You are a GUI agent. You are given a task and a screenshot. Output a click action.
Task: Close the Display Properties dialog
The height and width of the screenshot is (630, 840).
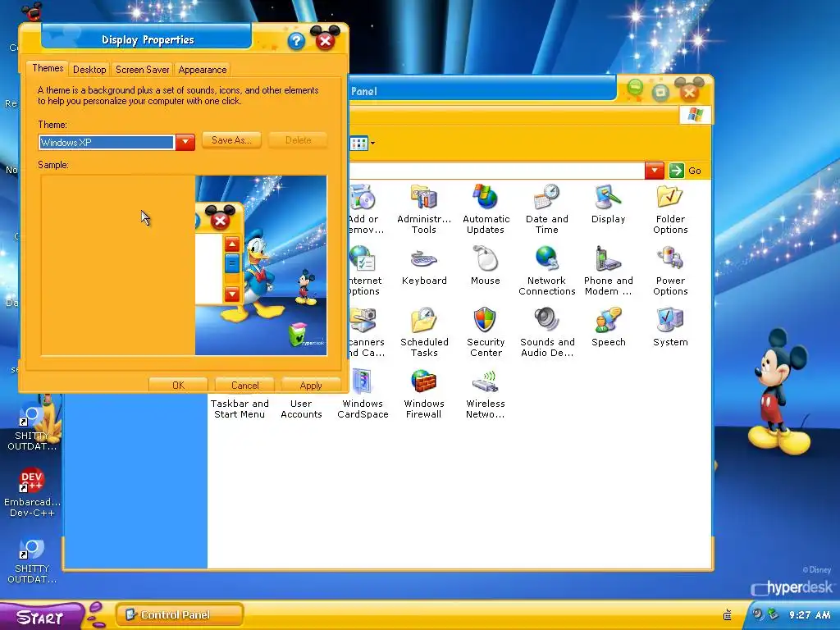325,41
